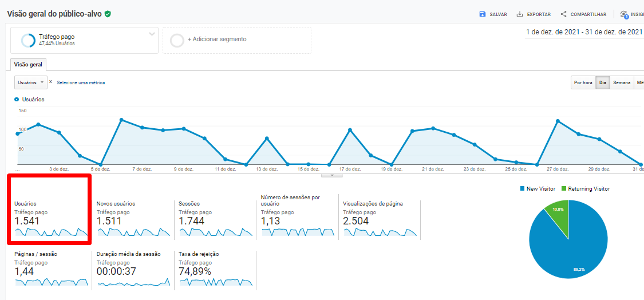Click the Usuários legend dot above the chart
The height and width of the screenshot is (300, 644).
17,99
